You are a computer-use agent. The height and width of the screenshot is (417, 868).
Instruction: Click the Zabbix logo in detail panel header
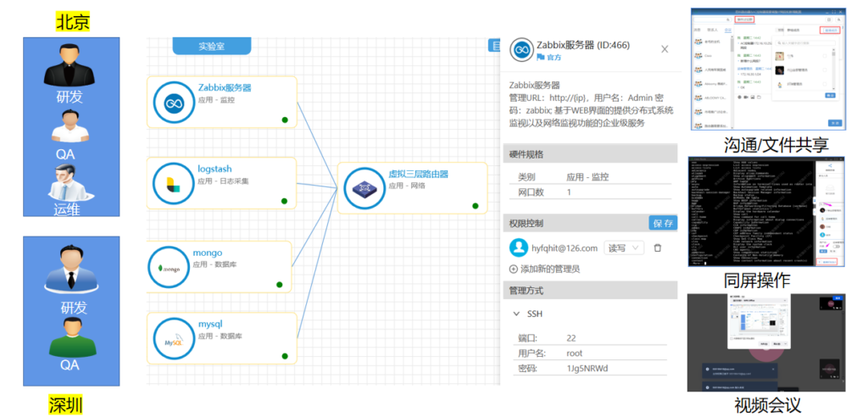[x=520, y=50]
